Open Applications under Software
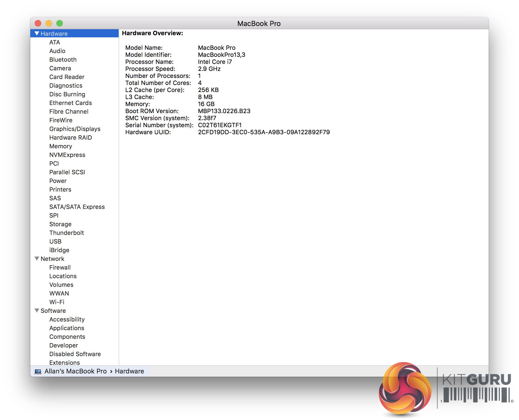519x420 pixels. (67, 328)
